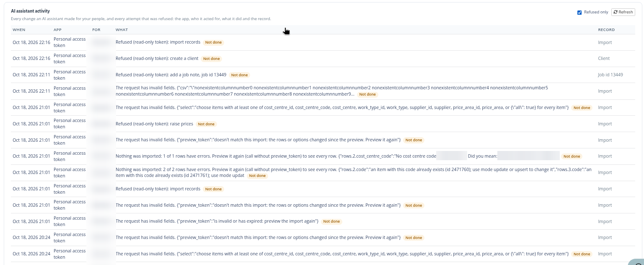Click Import record in '1 of 1 rows' row
This screenshot has width=644, height=265.
605,156
